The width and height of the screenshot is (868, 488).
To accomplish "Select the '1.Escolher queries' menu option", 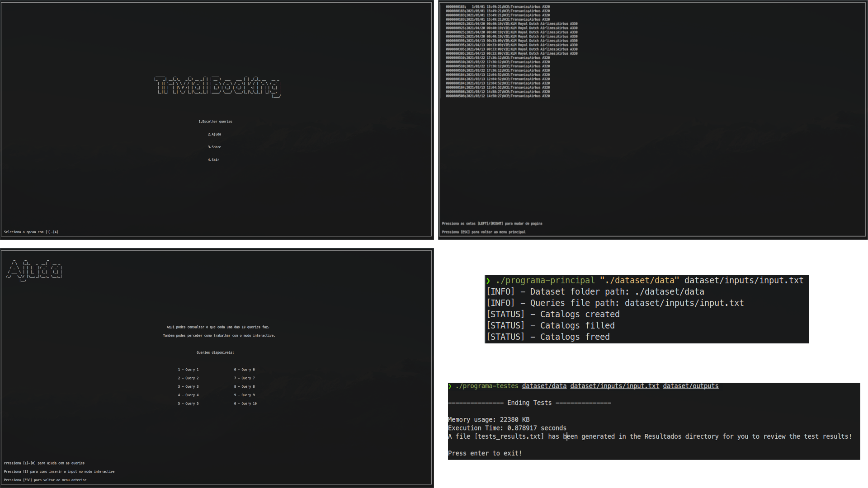I will click(x=215, y=122).
